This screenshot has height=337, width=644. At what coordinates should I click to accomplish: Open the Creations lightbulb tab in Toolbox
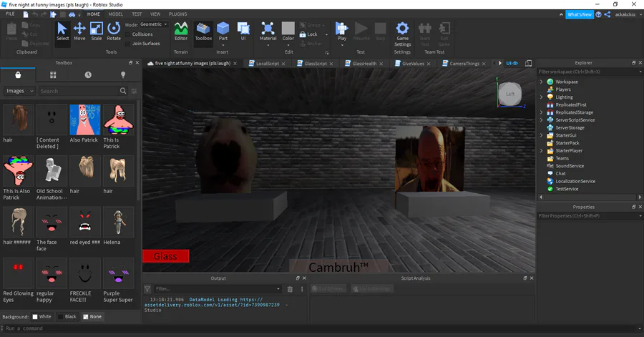coord(123,74)
